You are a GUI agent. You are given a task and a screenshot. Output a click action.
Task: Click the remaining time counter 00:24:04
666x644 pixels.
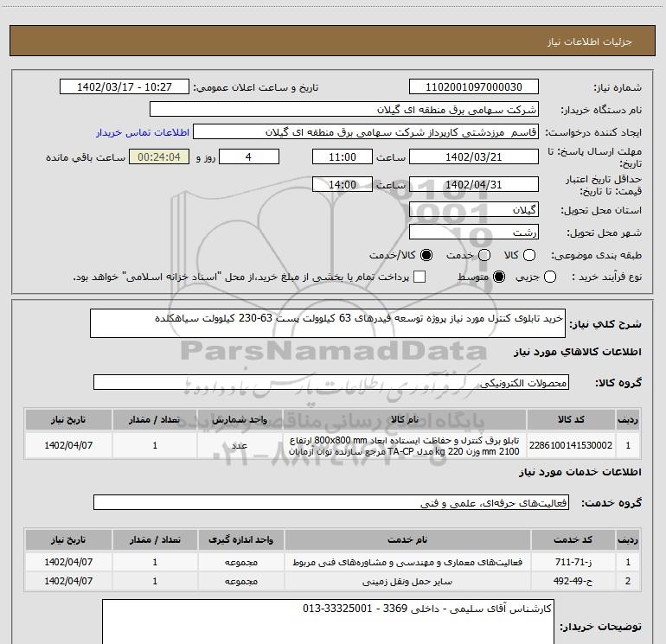coord(159,156)
